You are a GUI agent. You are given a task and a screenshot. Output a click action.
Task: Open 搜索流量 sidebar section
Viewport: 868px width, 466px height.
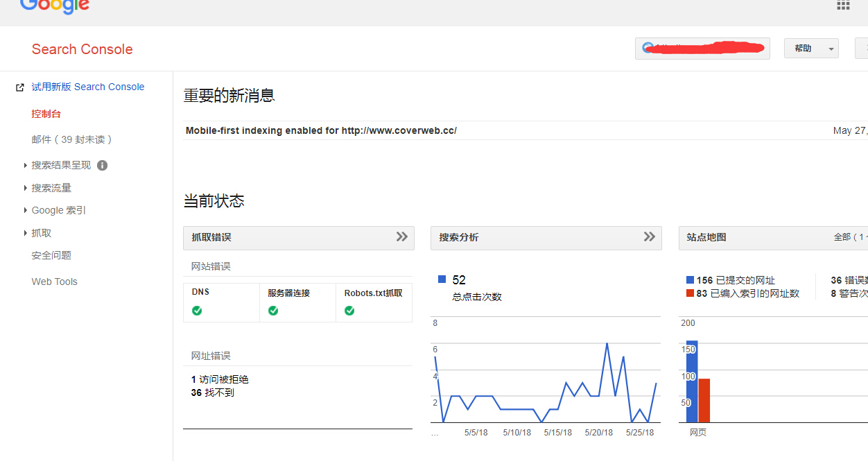coord(51,188)
